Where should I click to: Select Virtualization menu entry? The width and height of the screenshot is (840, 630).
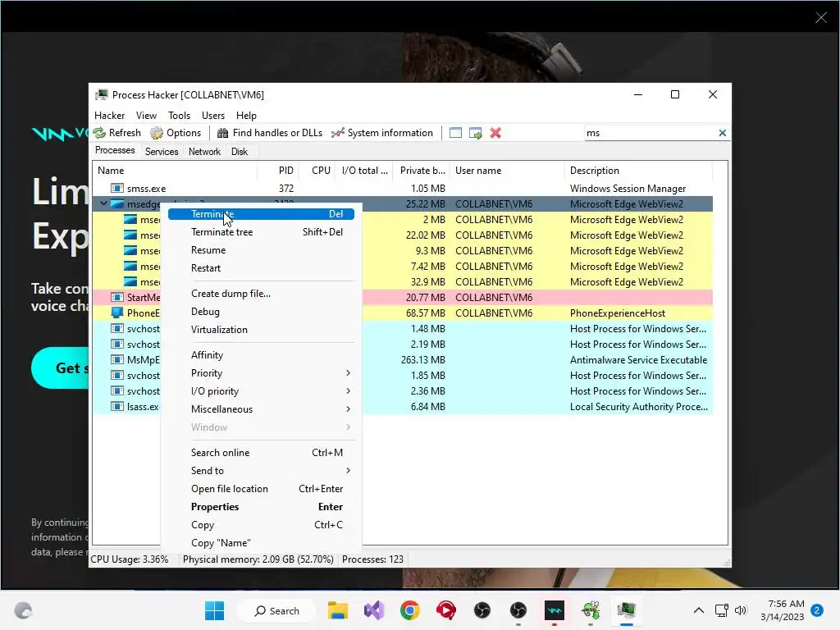coord(261,330)
